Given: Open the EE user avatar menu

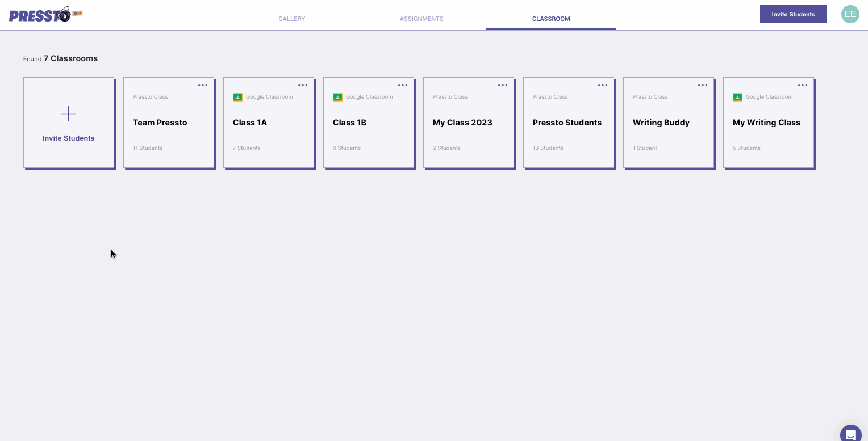Looking at the screenshot, I should coord(850,14).
